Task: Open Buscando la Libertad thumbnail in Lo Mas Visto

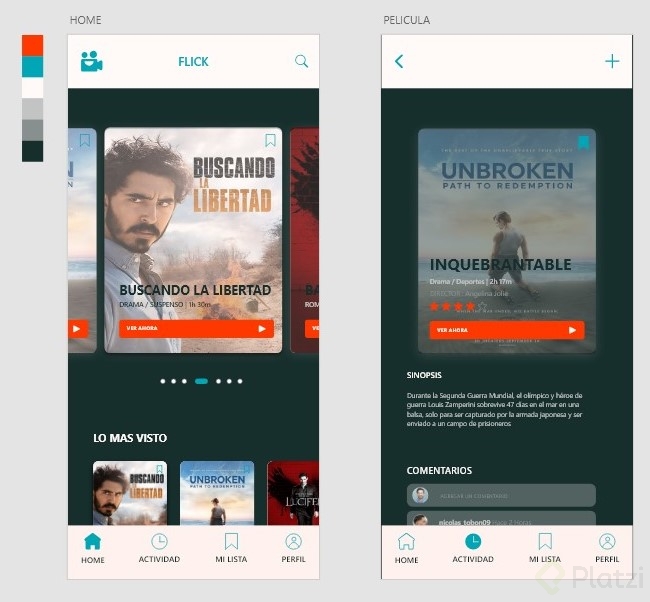Action: [130, 493]
